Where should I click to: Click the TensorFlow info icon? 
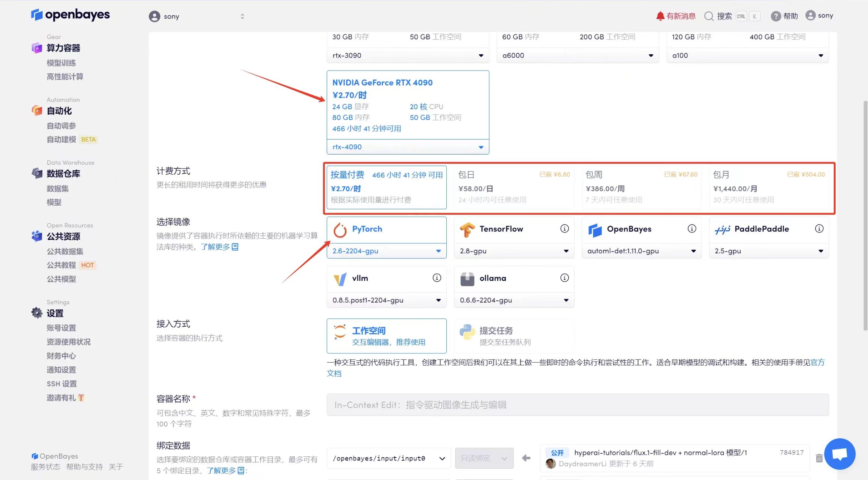(x=564, y=229)
